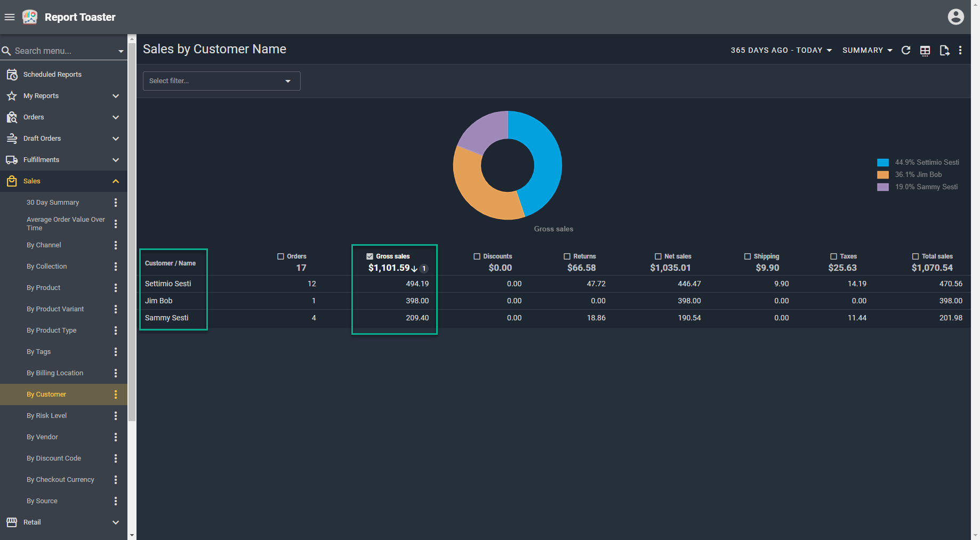Open the Select filter dropdown

pos(221,81)
